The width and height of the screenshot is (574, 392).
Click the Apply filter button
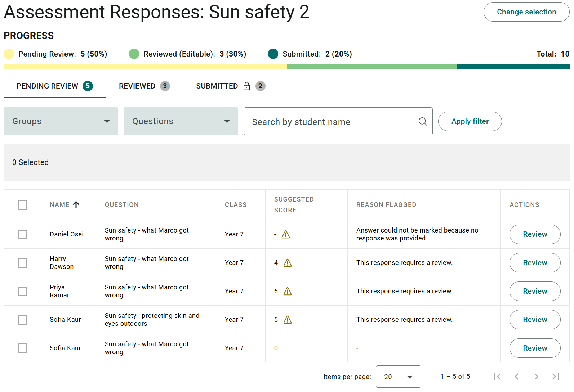[470, 121]
